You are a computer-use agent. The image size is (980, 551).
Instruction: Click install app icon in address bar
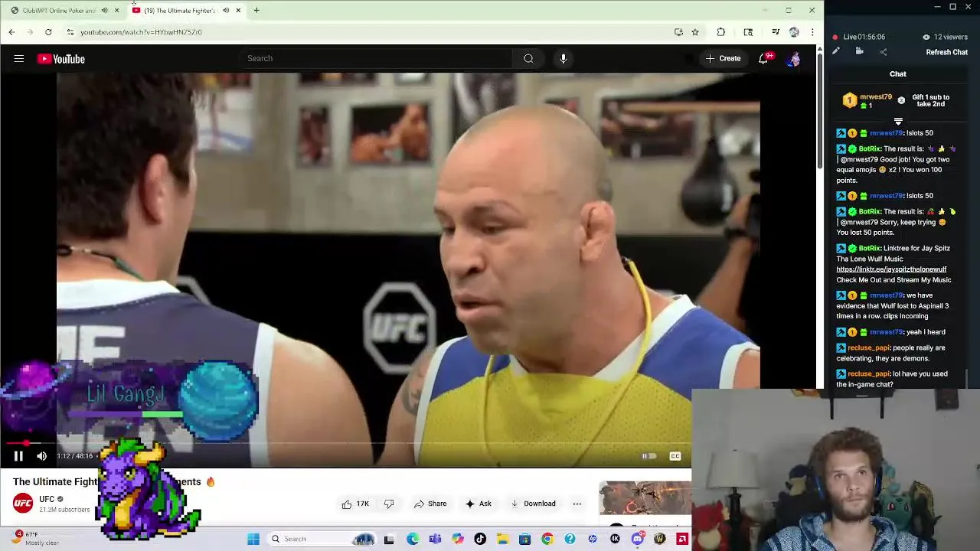click(x=678, y=32)
